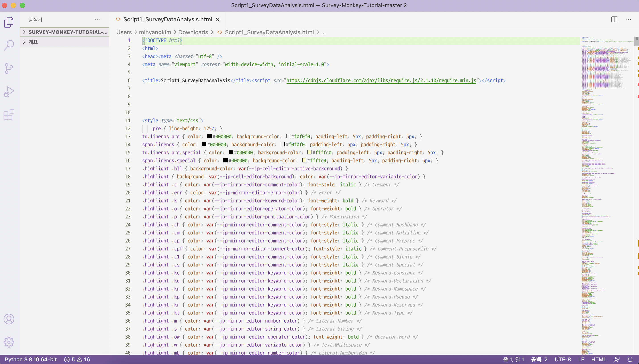Select the Script1_SurveyDataAnalysis.html tab
639x364 pixels.
pos(168,19)
